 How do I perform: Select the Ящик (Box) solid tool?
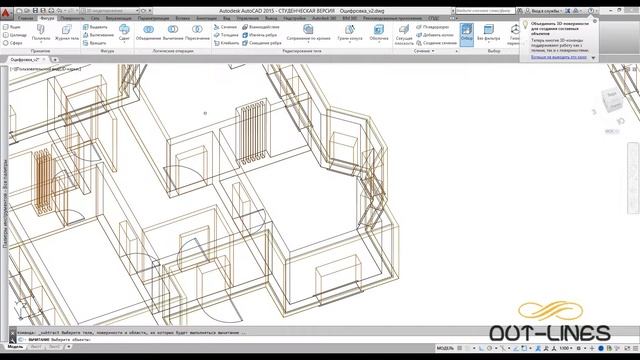tap(12, 27)
